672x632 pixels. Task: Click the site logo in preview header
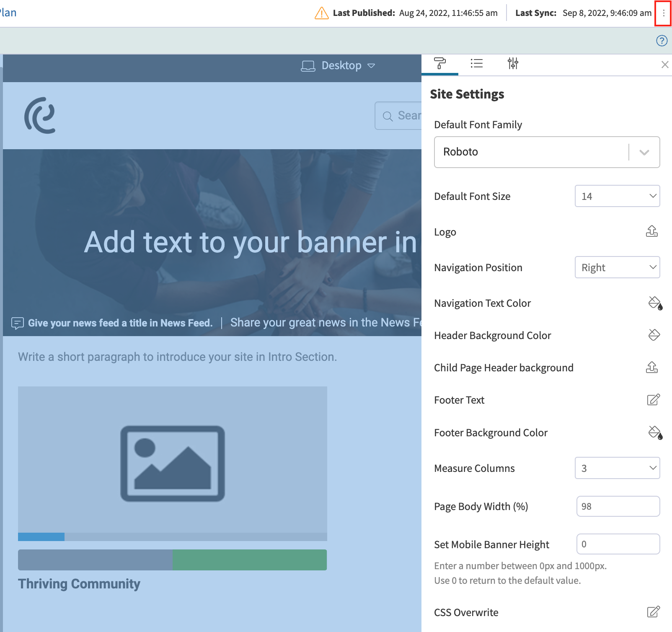40,116
